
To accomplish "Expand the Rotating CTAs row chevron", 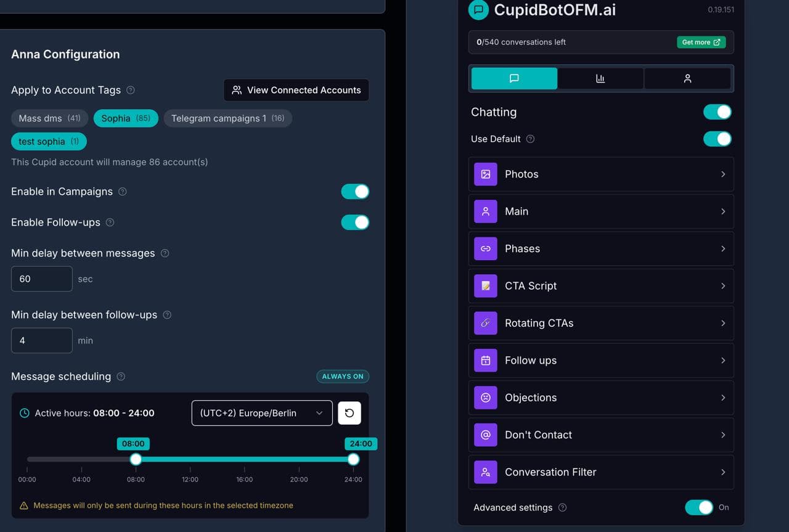I will coord(723,323).
